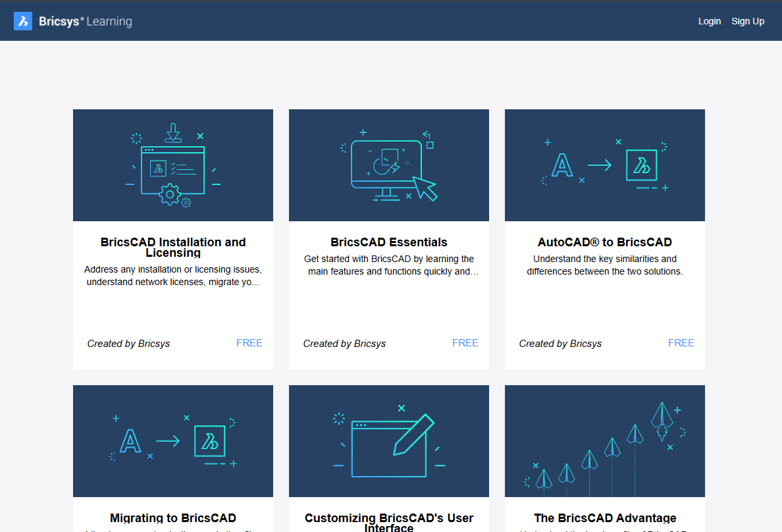The image size is (782, 532).
Task: Click the Migrating to BricsCAD title
Action: pos(173,518)
